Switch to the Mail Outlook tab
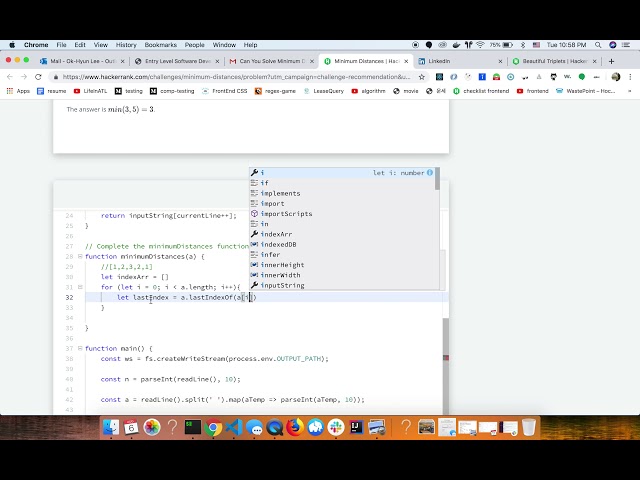This screenshot has width=640, height=480. (82, 61)
